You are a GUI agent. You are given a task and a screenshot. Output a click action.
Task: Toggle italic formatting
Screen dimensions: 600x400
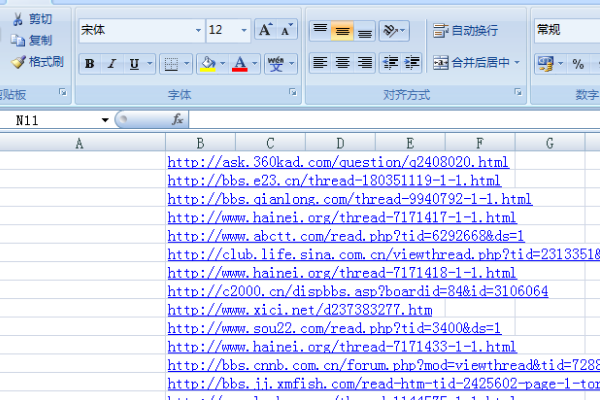coord(112,64)
